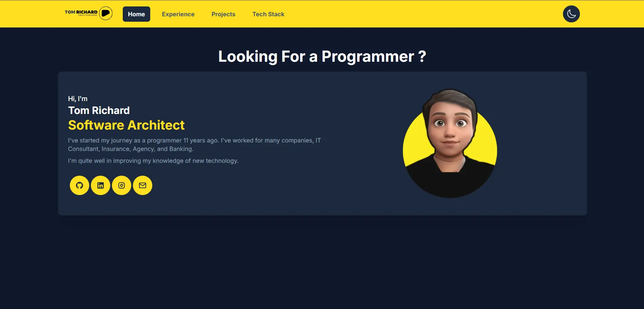644x309 pixels.
Task: Open mail contact via the yellow envelope button
Action: coord(142,185)
